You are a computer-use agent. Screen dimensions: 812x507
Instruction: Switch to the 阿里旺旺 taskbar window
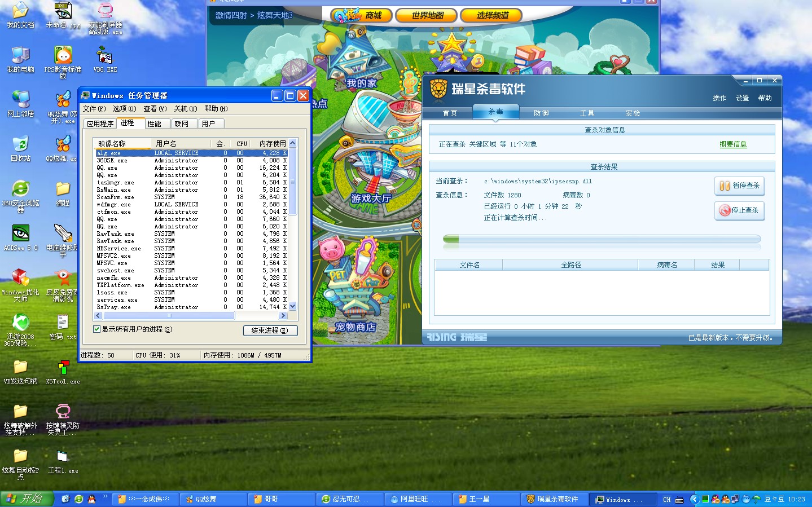coord(418,499)
